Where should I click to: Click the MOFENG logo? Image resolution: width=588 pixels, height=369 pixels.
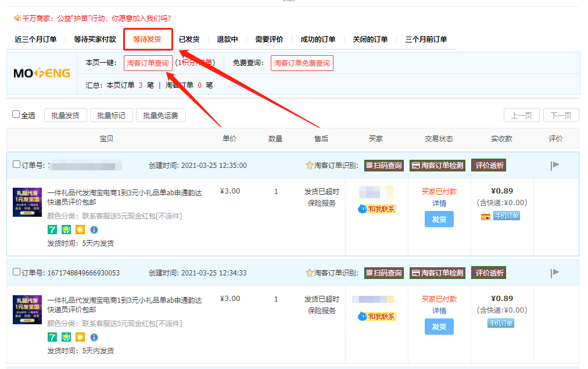tap(42, 73)
